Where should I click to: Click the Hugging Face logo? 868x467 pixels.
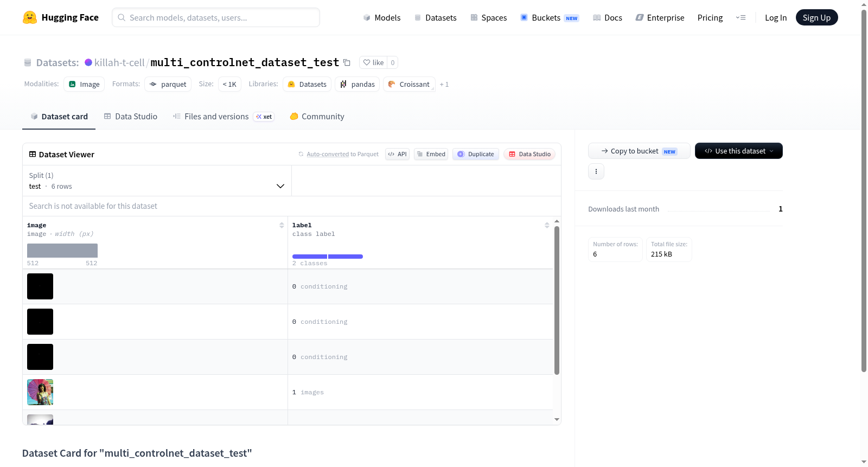(x=61, y=17)
